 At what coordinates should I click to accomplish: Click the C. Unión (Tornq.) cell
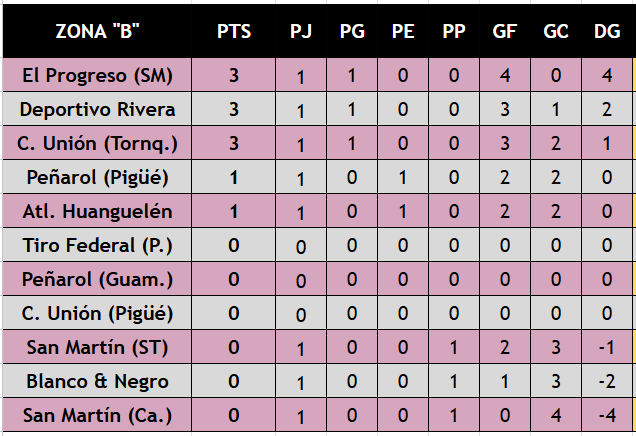coord(97,143)
